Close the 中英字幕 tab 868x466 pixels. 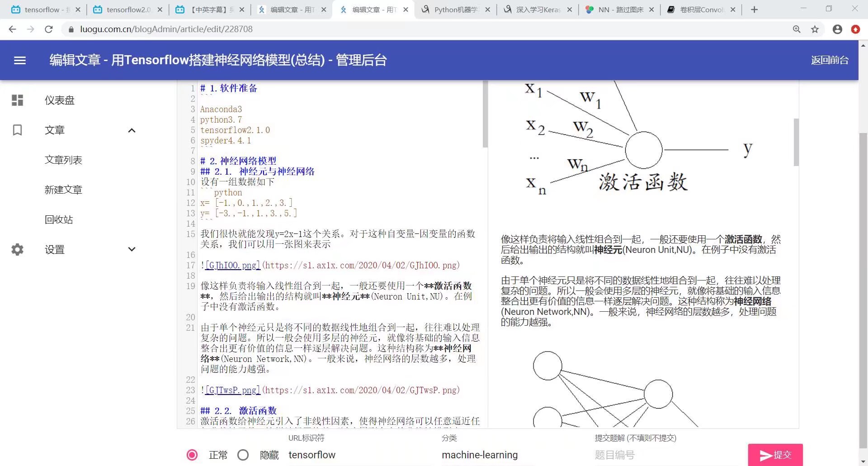[x=241, y=10]
